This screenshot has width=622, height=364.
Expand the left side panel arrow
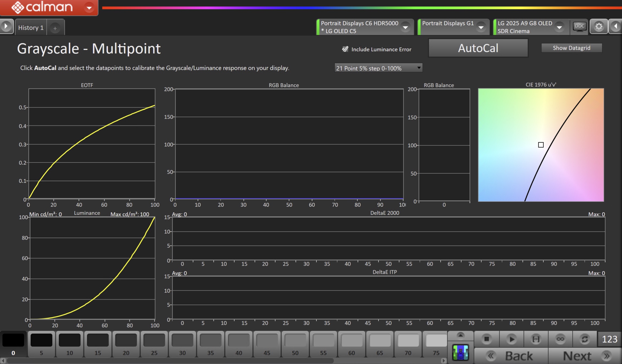(6, 27)
